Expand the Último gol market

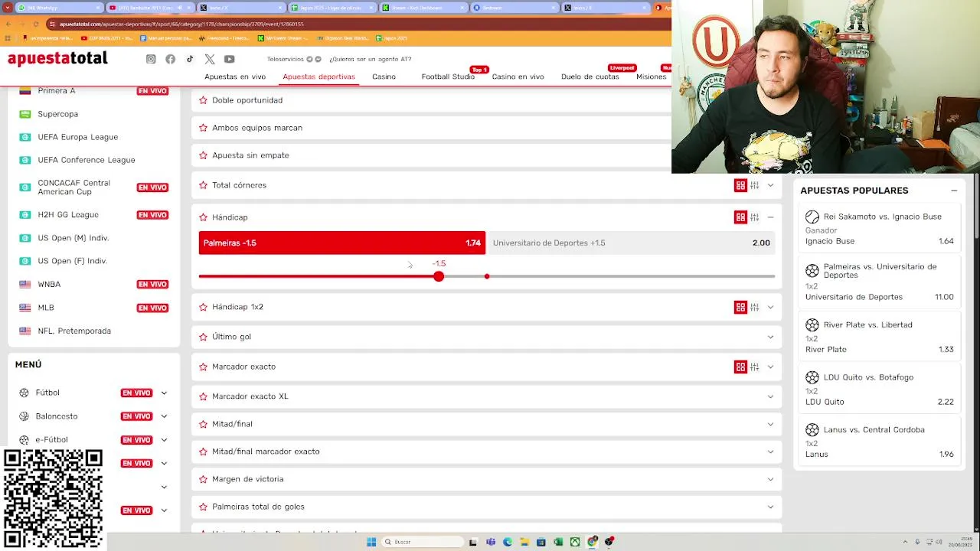770,337
